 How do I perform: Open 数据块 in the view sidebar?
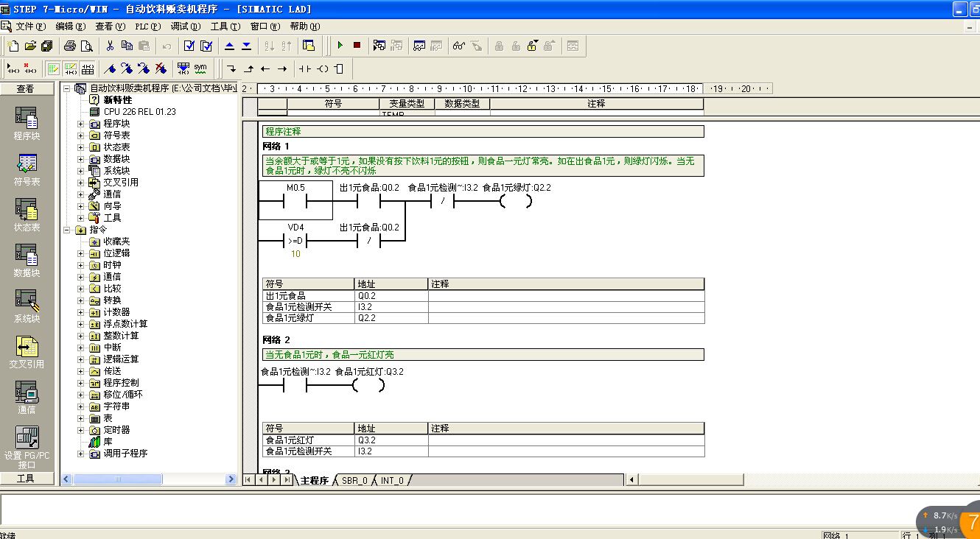point(27,260)
